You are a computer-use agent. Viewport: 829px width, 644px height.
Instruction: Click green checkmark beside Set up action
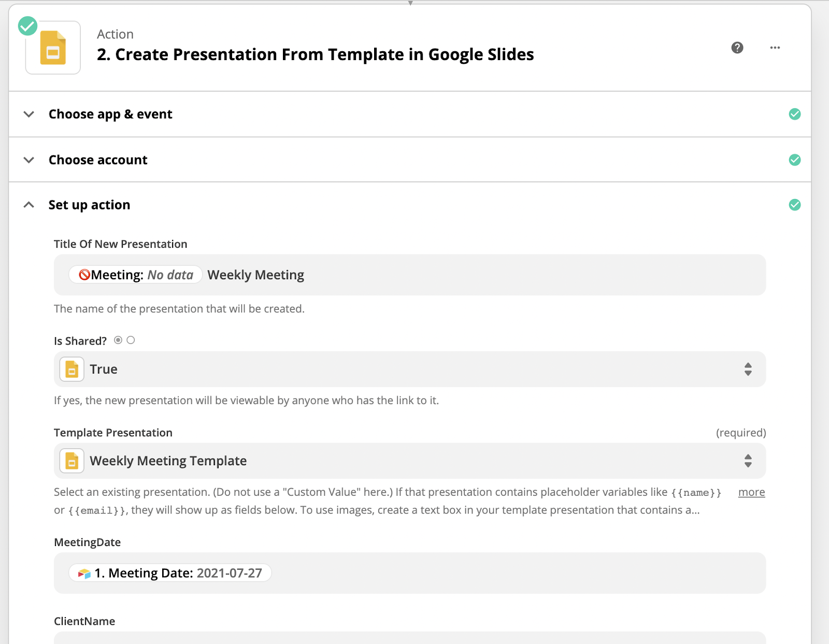coord(795,205)
